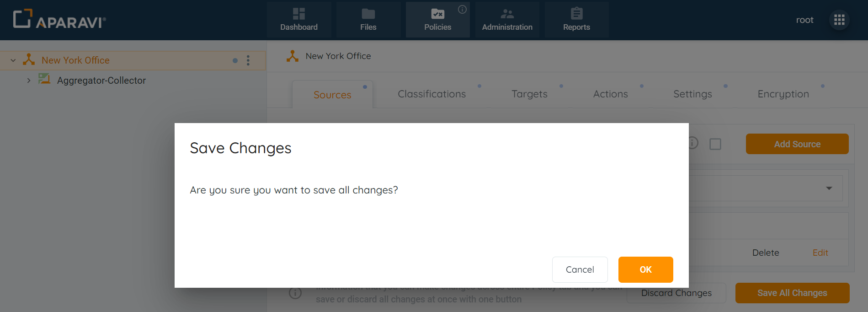Open the source selection dropdown

(x=829, y=188)
